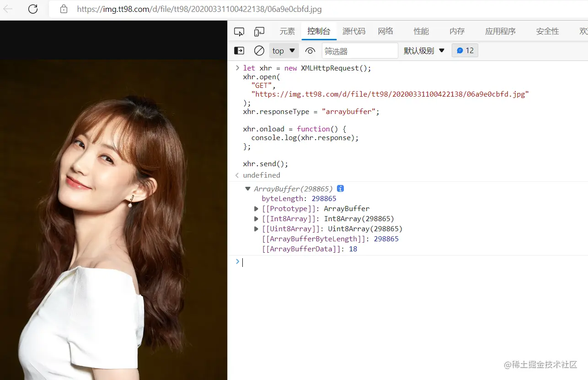The image size is (588, 380).
Task: Create a live expression with the eye icon
Action: point(310,51)
